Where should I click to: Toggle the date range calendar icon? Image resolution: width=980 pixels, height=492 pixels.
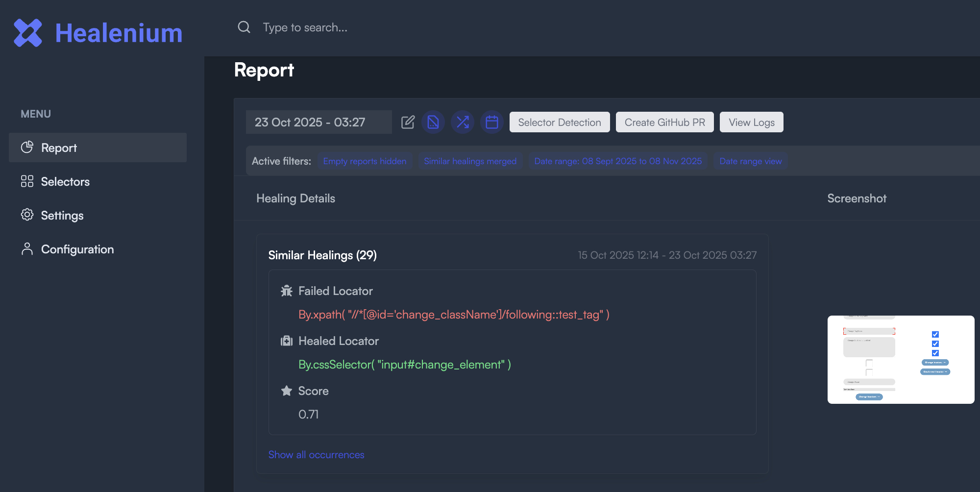coord(492,122)
